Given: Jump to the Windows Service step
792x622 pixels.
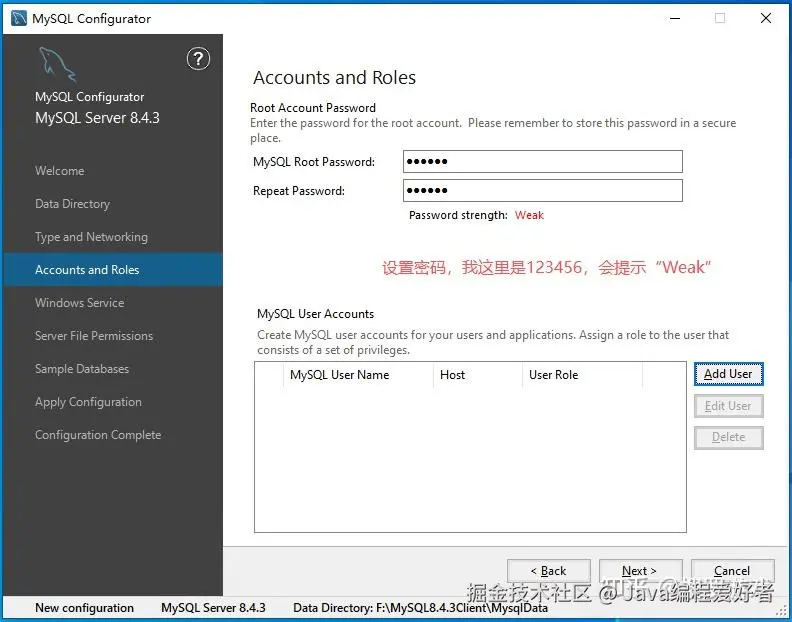Looking at the screenshot, I should click(x=79, y=303).
